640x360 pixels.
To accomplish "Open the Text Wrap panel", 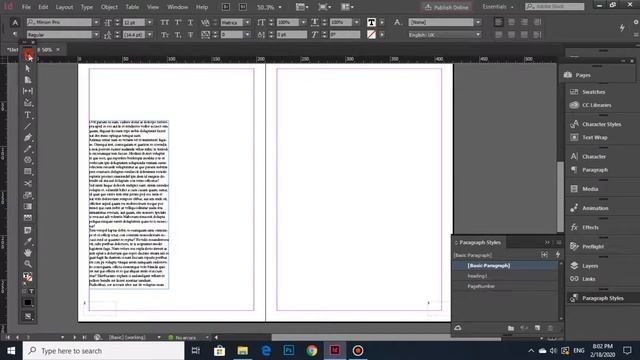I will tap(589, 138).
